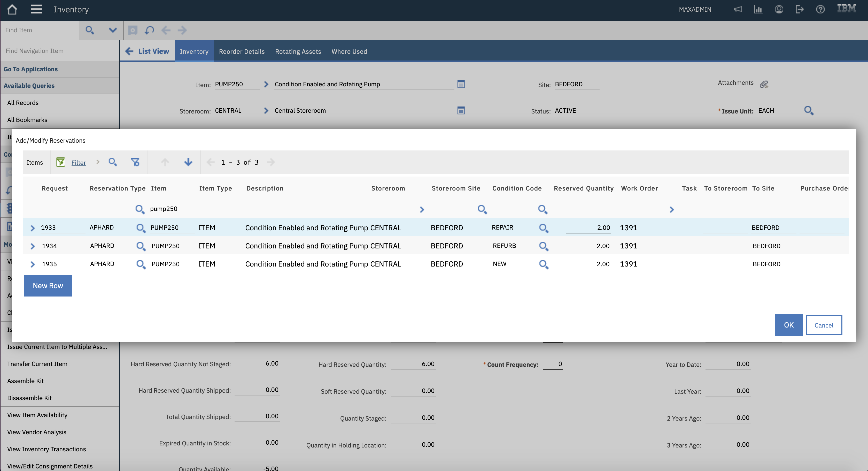This screenshot has width=868, height=471.
Task: Open the help question mark icon
Action: tap(820, 10)
